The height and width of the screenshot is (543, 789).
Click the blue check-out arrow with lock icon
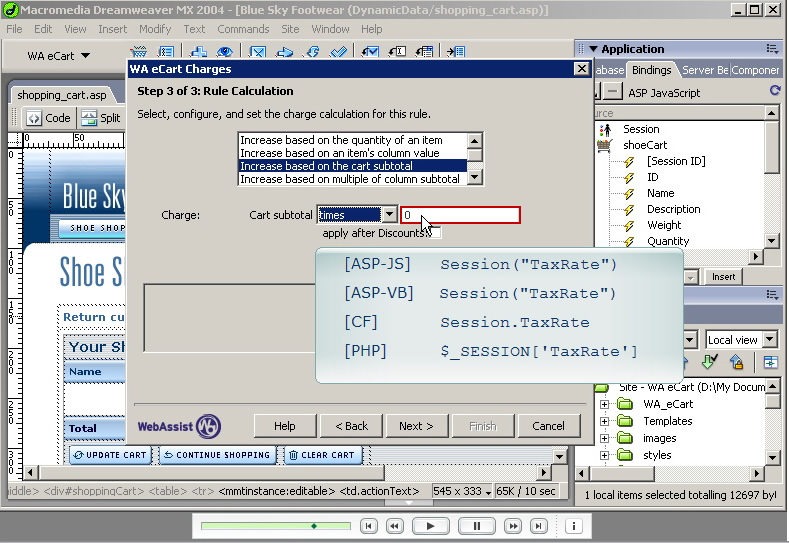[x=737, y=362]
